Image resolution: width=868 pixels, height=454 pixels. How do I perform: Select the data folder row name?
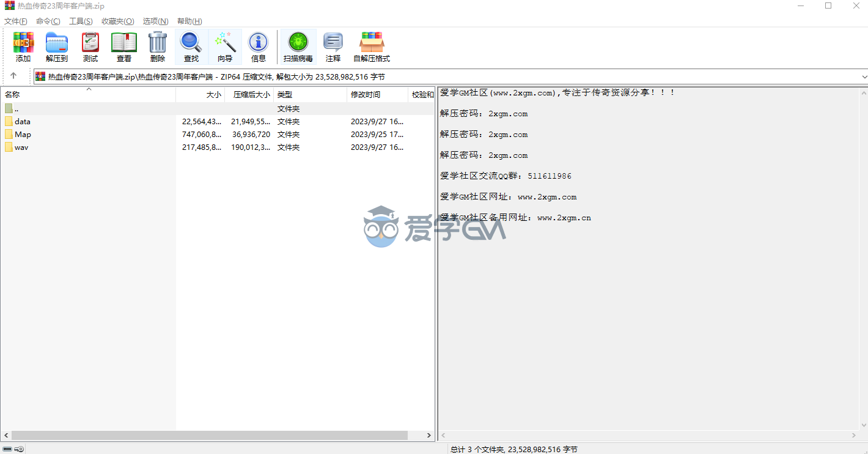pyautogui.click(x=23, y=121)
